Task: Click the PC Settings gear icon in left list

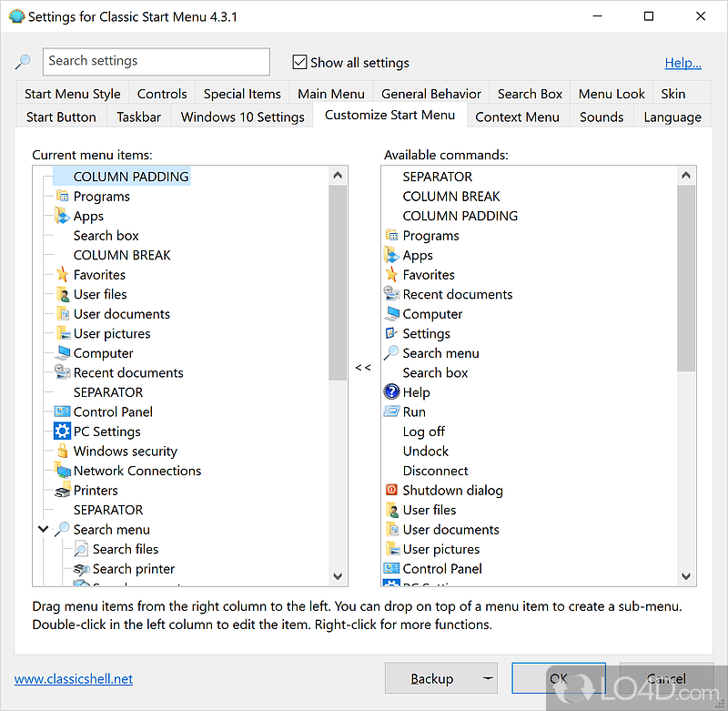Action: tap(62, 432)
